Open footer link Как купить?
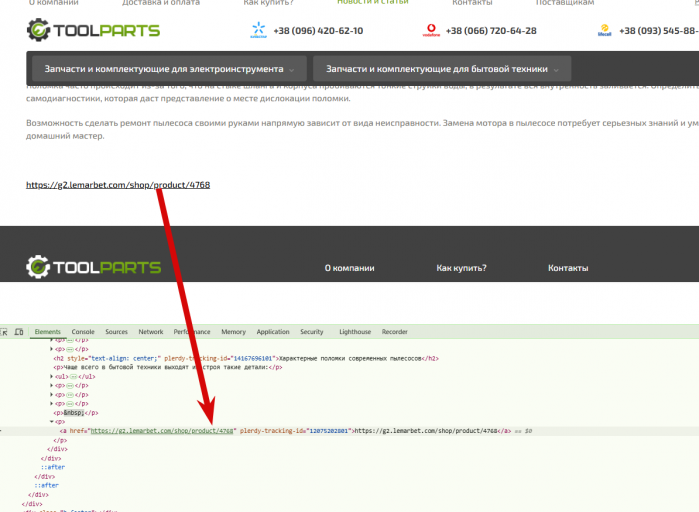699x512 pixels. [461, 268]
